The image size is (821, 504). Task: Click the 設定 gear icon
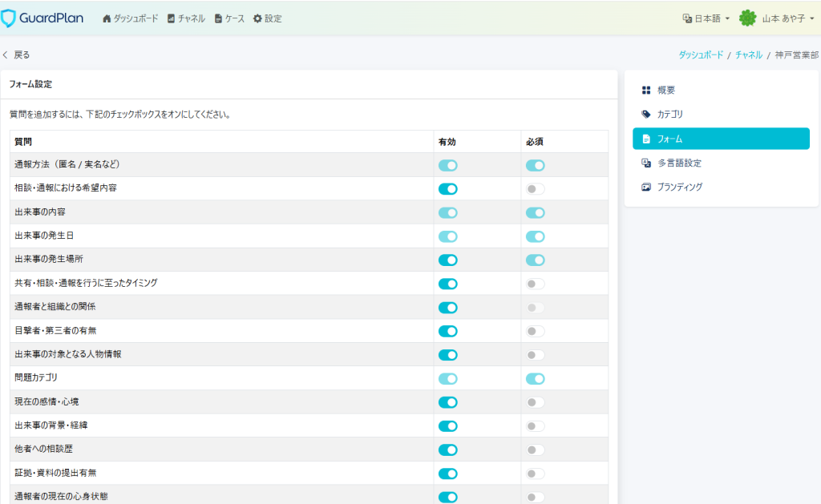257,18
